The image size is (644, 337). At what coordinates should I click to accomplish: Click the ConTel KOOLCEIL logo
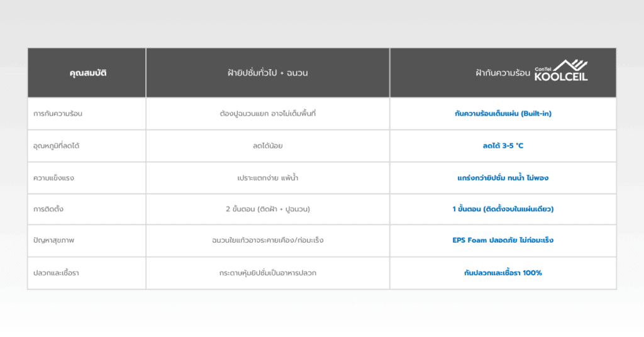pos(560,71)
